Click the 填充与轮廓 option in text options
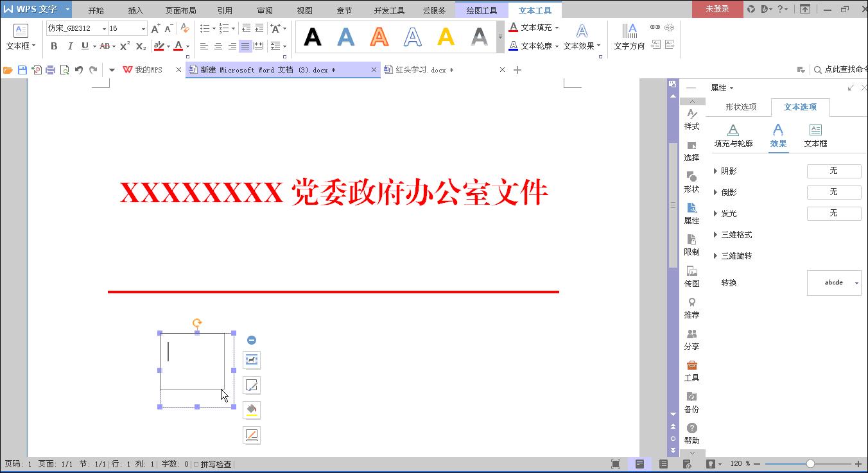This screenshot has height=473, width=868. coord(733,136)
